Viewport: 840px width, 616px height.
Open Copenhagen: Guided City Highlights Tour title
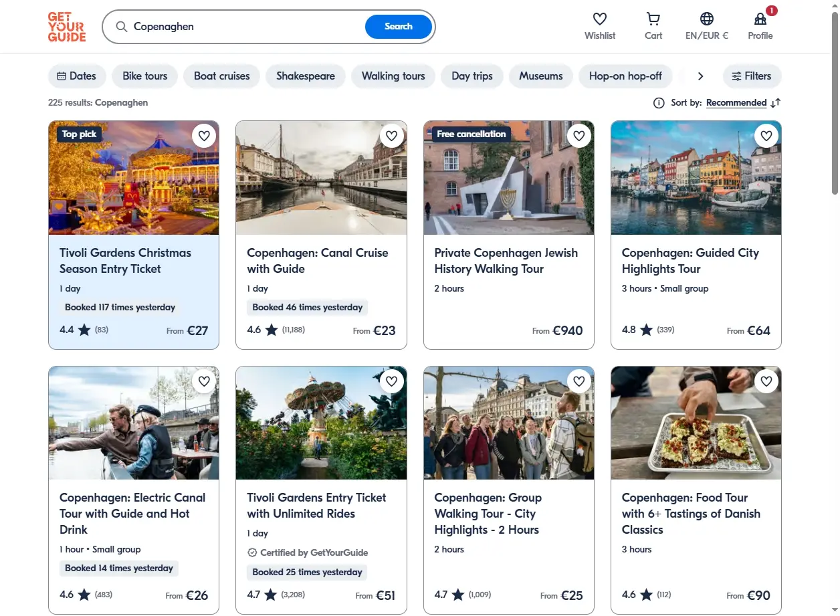coord(690,261)
